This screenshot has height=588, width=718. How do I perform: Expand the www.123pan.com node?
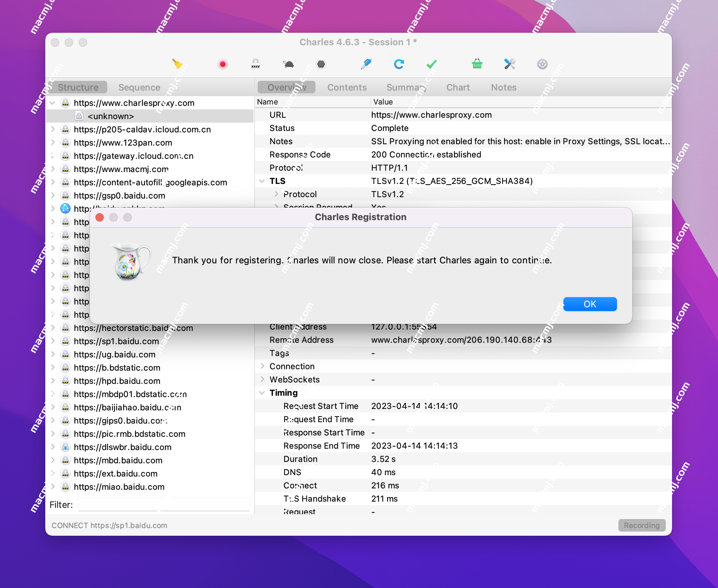tap(53, 142)
